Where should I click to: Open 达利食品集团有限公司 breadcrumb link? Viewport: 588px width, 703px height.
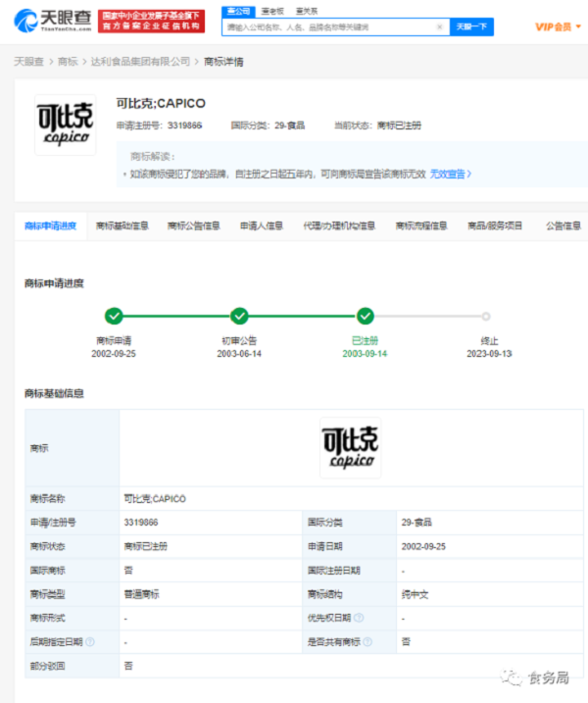tap(141, 62)
